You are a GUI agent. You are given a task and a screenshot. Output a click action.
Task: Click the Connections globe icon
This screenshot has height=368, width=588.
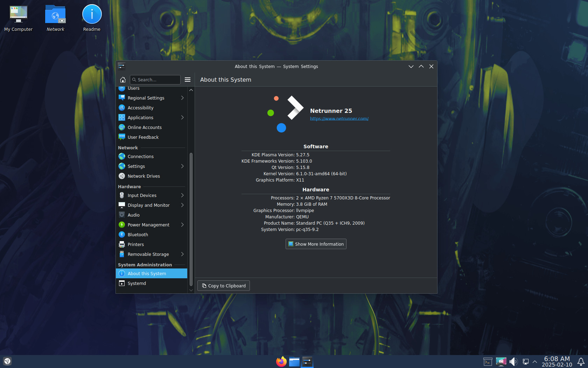coord(122,156)
